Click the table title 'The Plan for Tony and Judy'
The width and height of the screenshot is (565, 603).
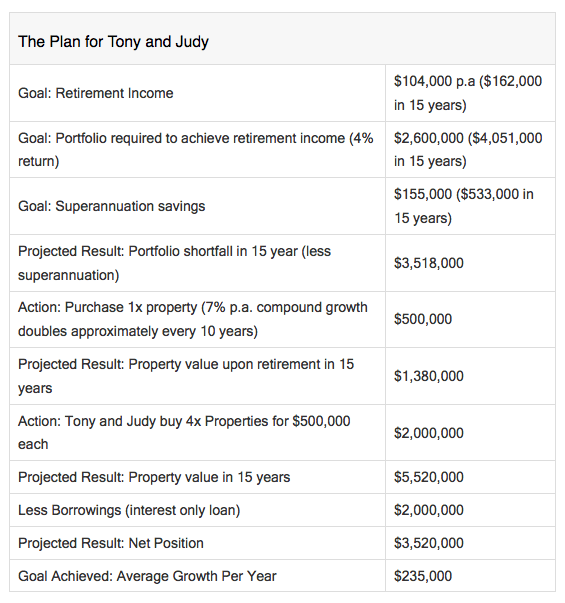click(113, 42)
